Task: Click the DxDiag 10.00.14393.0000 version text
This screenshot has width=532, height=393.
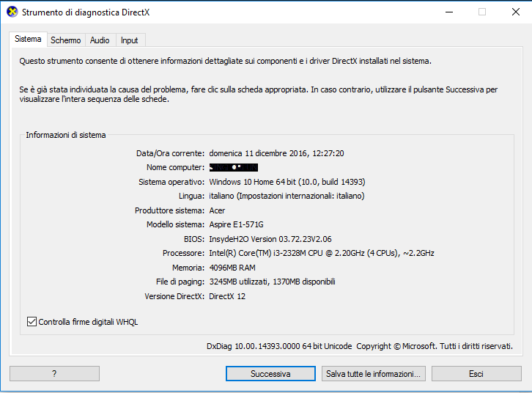Action: pos(279,346)
